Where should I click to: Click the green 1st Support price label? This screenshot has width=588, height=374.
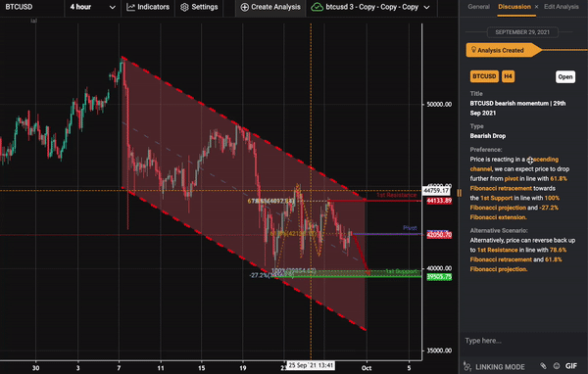pyautogui.click(x=439, y=277)
